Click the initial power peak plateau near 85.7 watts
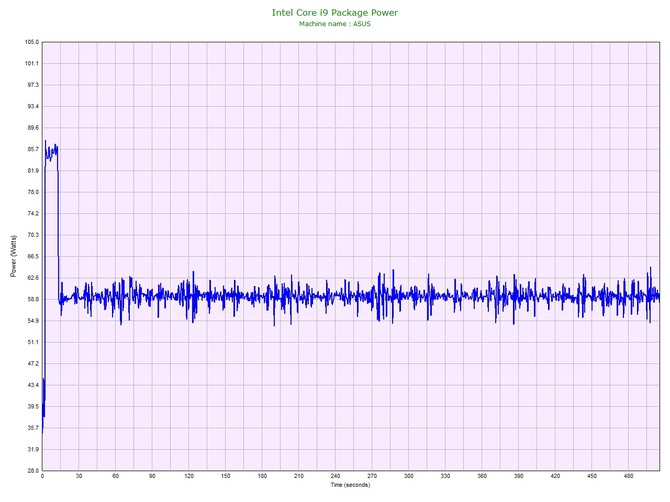The image size is (670, 502). click(51, 151)
